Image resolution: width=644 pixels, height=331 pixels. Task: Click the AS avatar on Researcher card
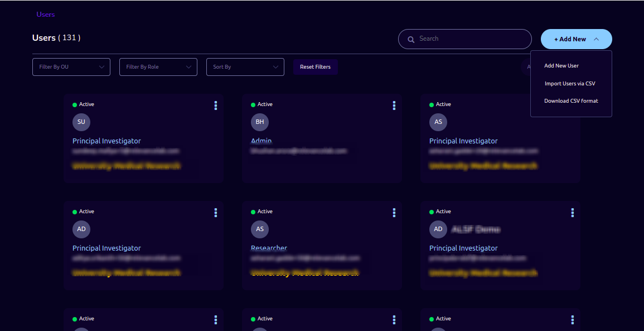[260, 229]
